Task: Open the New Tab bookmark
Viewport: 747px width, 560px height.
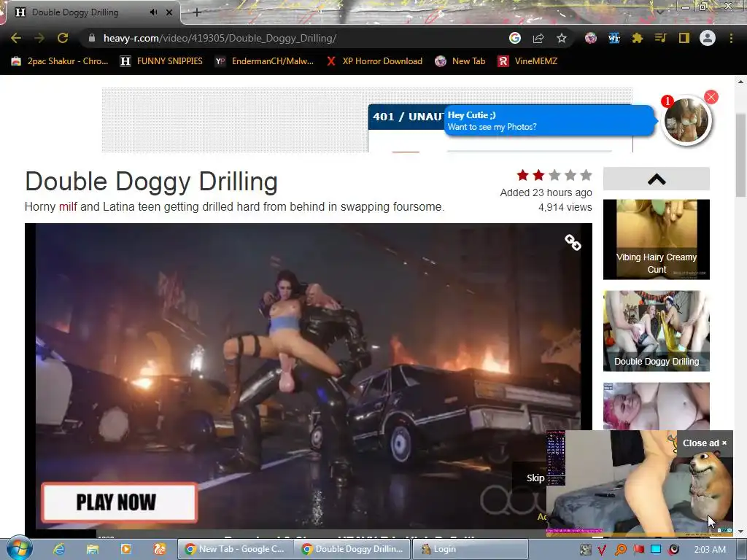Action: tap(460, 61)
